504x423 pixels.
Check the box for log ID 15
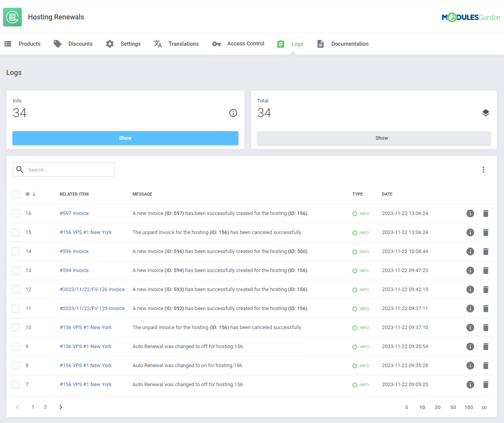(x=16, y=232)
